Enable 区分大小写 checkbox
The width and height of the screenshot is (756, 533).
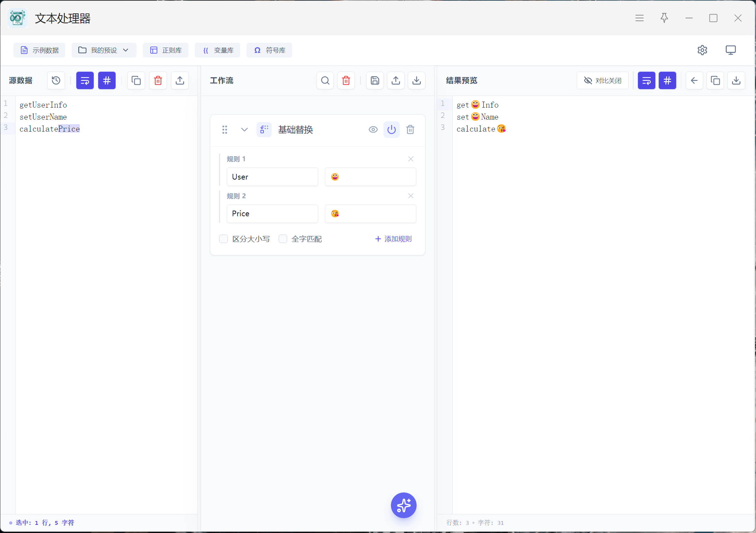pyautogui.click(x=224, y=239)
